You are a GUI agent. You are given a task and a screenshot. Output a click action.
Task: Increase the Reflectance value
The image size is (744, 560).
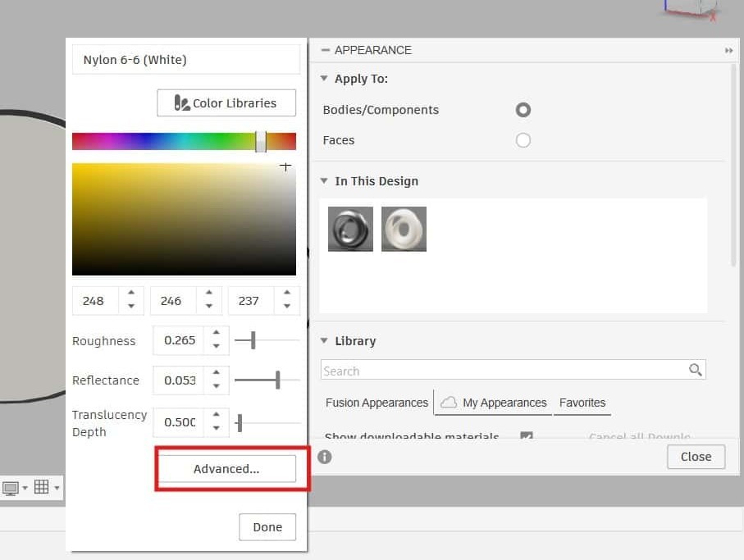click(216, 373)
